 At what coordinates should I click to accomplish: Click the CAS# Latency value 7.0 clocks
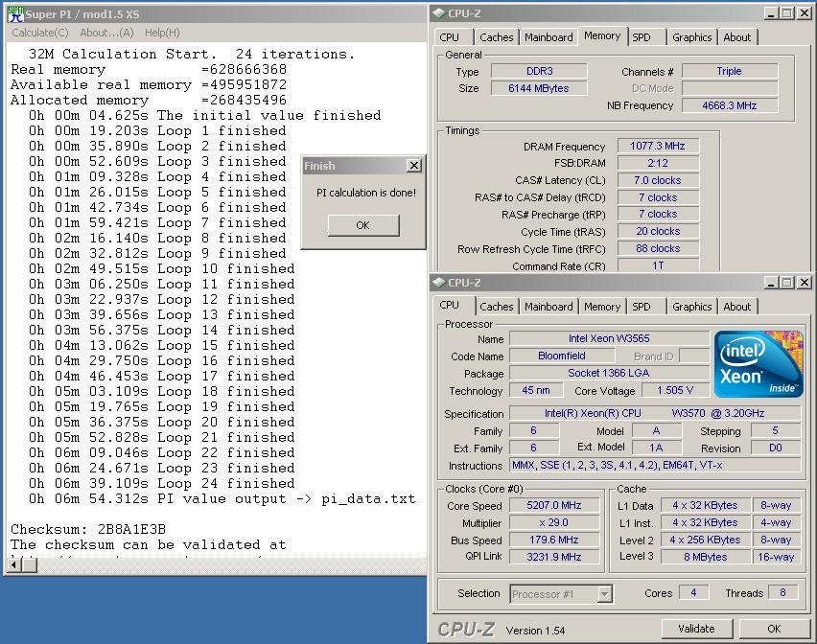(x=658, y=180)
